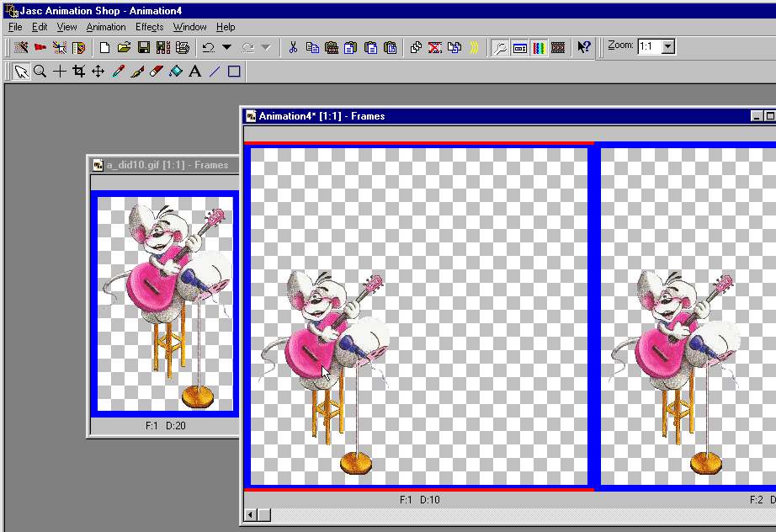776x532 pixels.
Task: Paste as new animation icon
Action: click(332, 47)
